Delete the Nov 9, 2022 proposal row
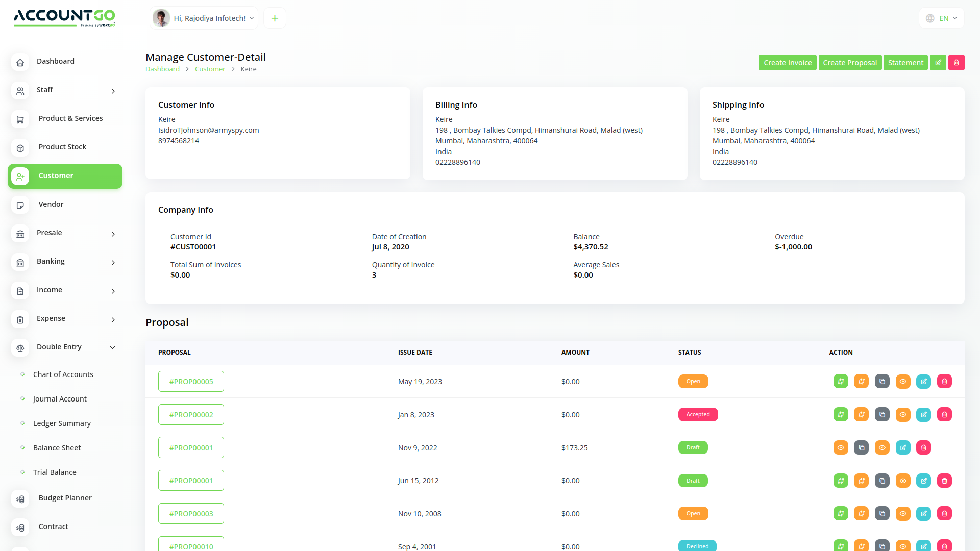 point(923,448)
